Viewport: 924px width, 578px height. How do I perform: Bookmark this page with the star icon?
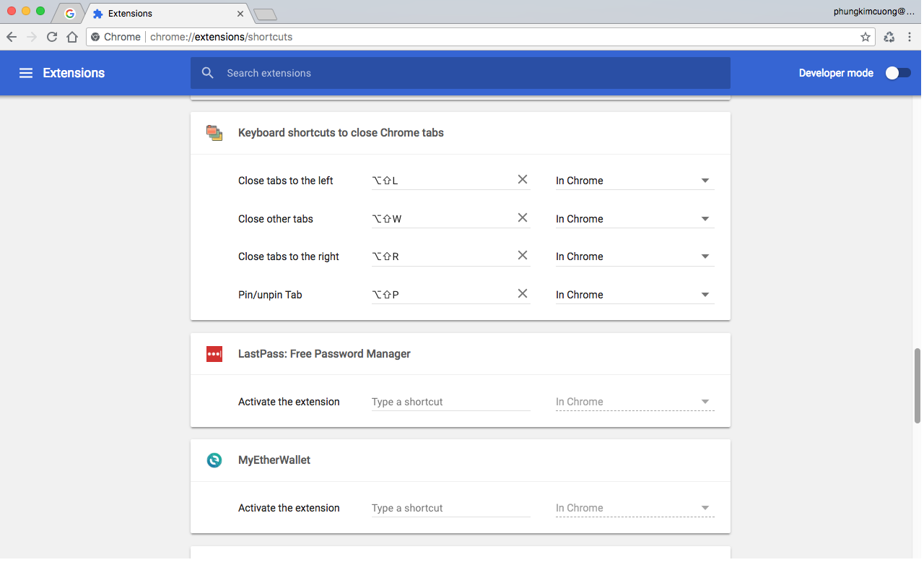tap(866, 37)
